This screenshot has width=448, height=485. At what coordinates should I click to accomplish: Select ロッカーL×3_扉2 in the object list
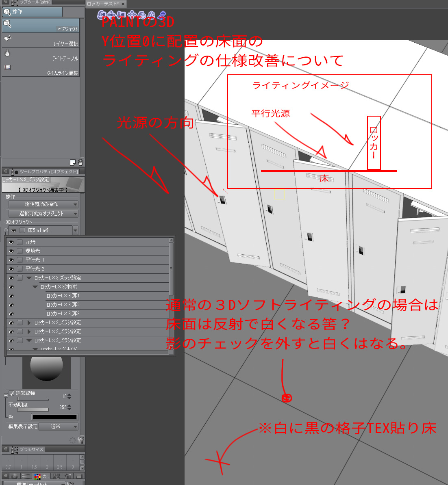pos(63,305)
